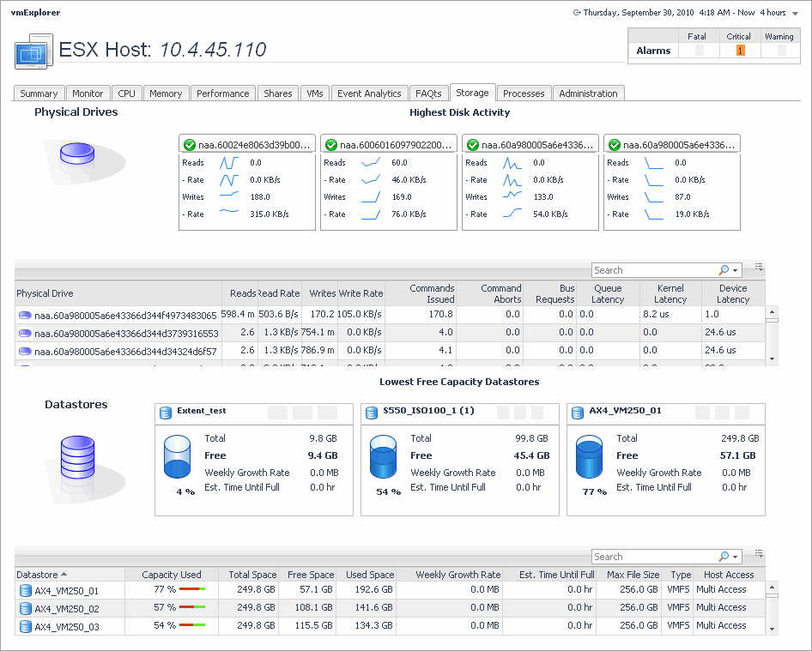Open the datastore table column customizer icon
This screenshot has height=651, width=812.
click(759, 554)
